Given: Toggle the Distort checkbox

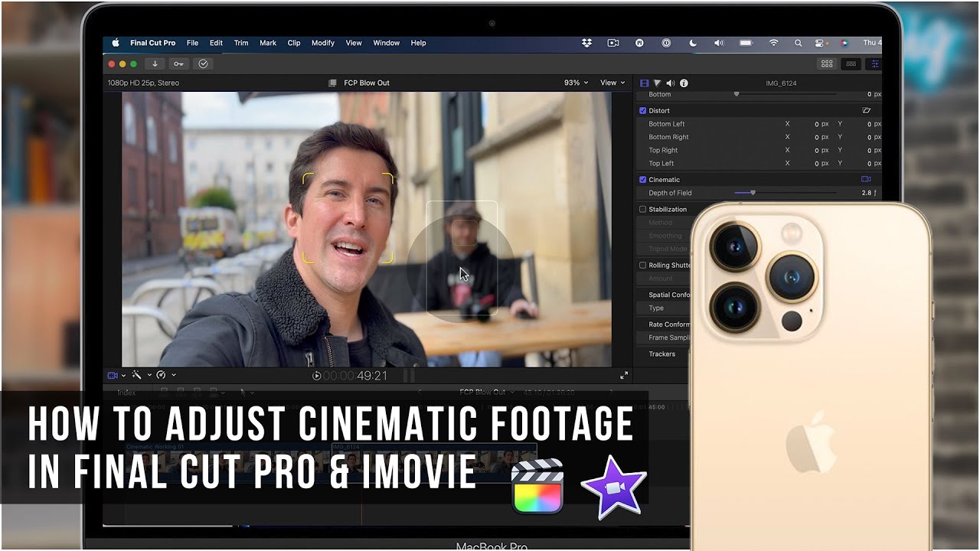Looking at the screenshot, I should [x=643, y=110].
